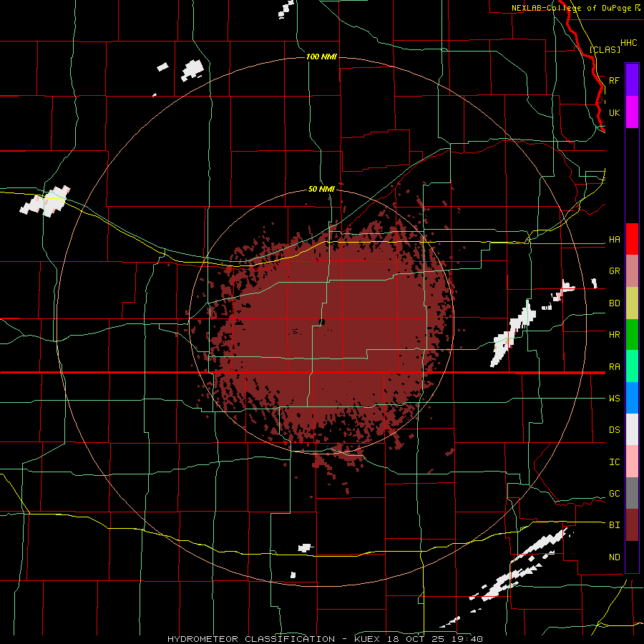Select the GC gray legend swatch
Viewport: 644px width, 644px height.
click(632, 493)
